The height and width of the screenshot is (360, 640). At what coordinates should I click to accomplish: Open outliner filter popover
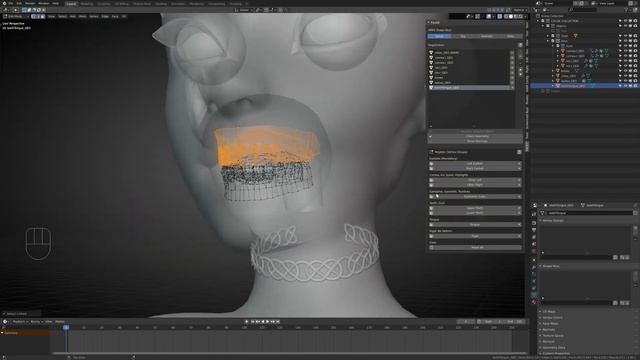click(627, 9)
